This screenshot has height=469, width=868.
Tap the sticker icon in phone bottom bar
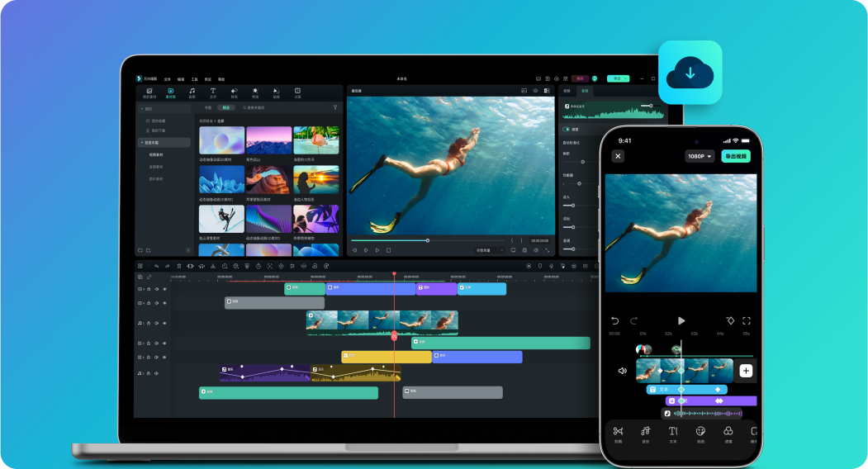point(700,433)
